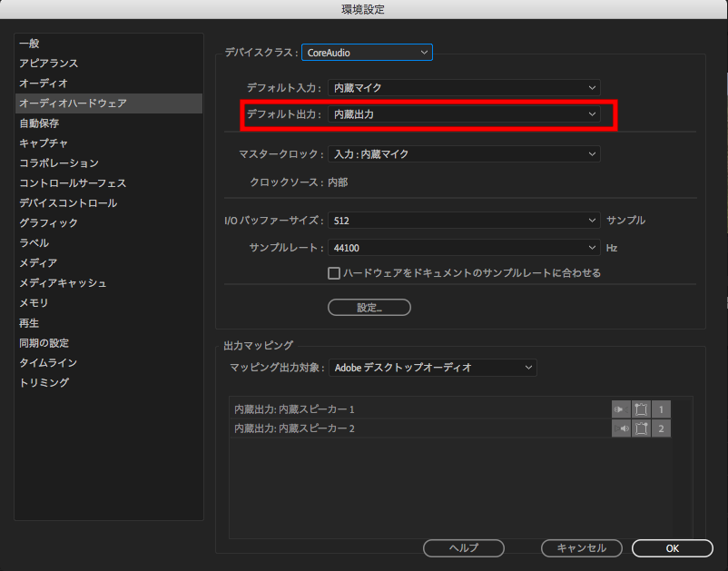Image resolution: width=728 pixels, height=571 pixels.
Task: Select コラボレーション preferences category
Action: pos(109,163)
